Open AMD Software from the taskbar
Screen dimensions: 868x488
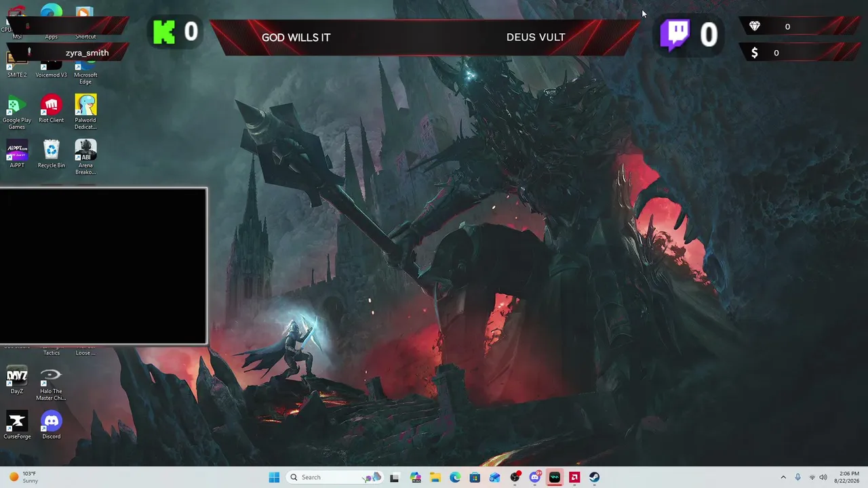(x=574, y=477)
